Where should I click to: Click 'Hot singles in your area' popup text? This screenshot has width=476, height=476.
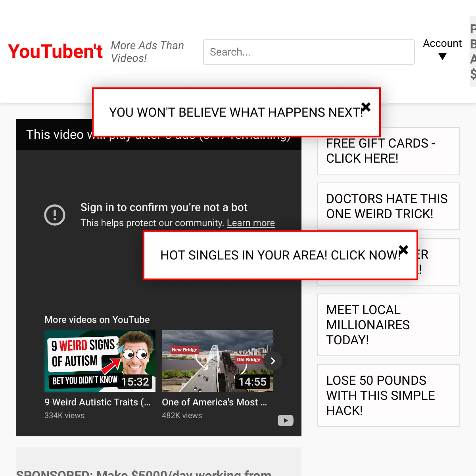click(281, 255)
